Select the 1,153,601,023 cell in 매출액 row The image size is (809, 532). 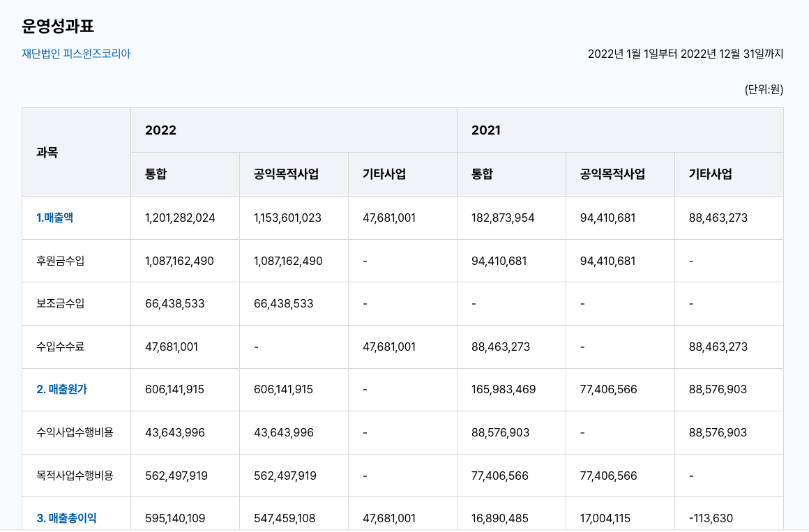coord(287,218)
